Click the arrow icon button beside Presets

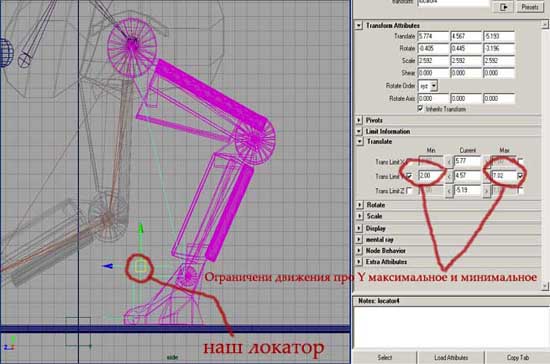[504, 7]
